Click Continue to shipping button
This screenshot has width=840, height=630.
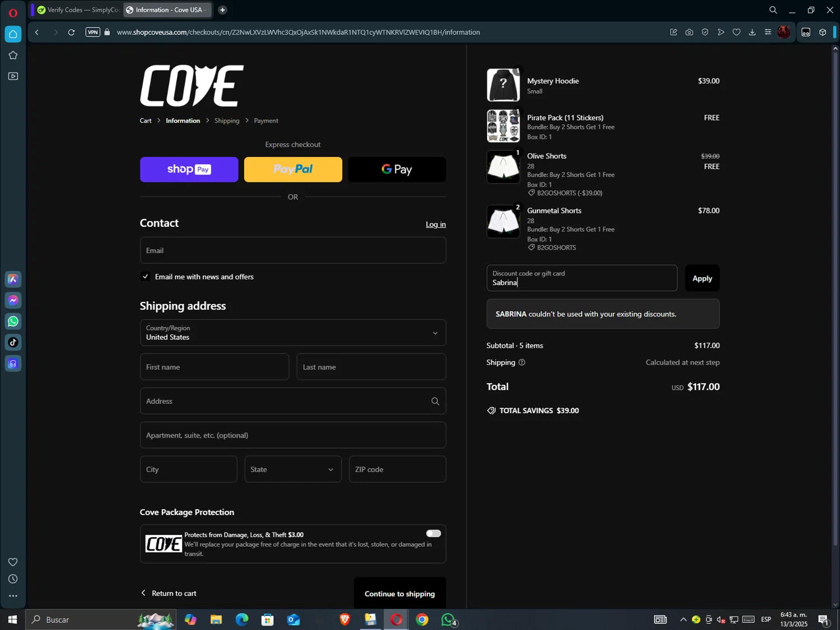click(400, 594)
